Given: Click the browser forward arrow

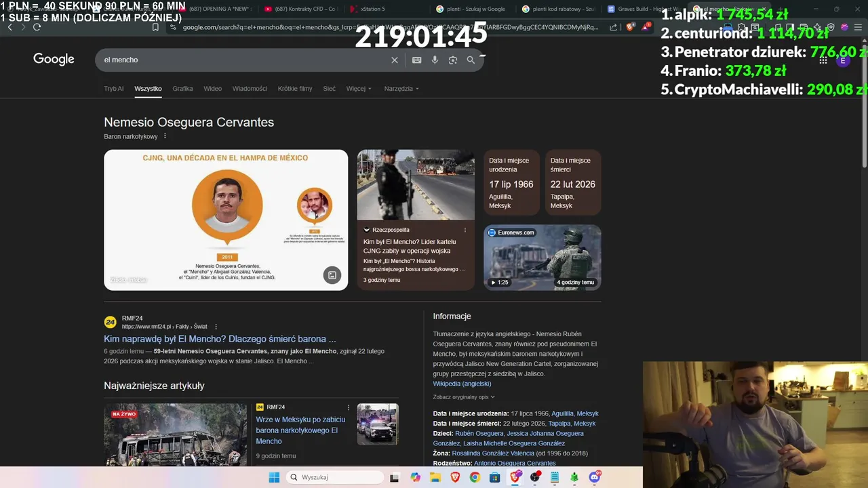Looking at the screenshot, I should 23,27.
